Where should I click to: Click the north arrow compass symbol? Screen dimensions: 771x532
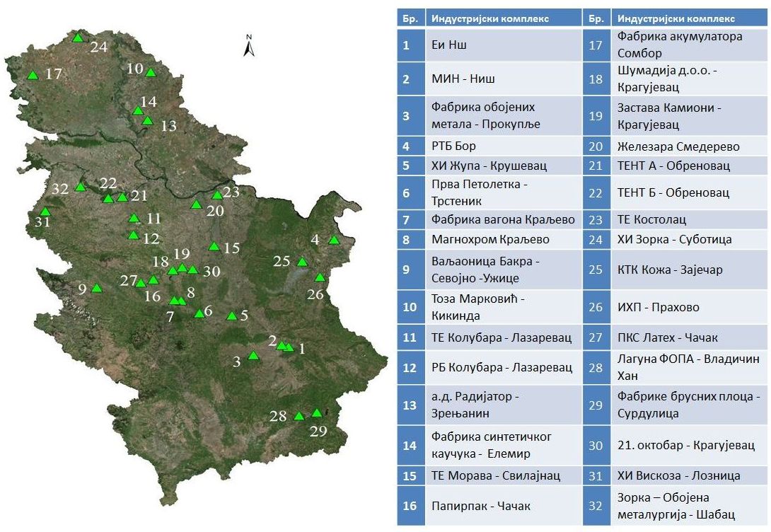[248, 47]
